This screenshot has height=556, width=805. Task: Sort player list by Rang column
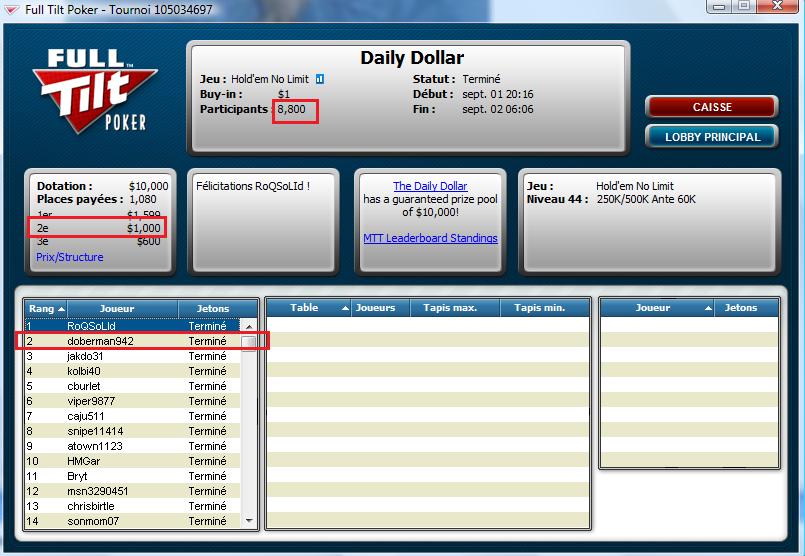(x=46, y=309)
